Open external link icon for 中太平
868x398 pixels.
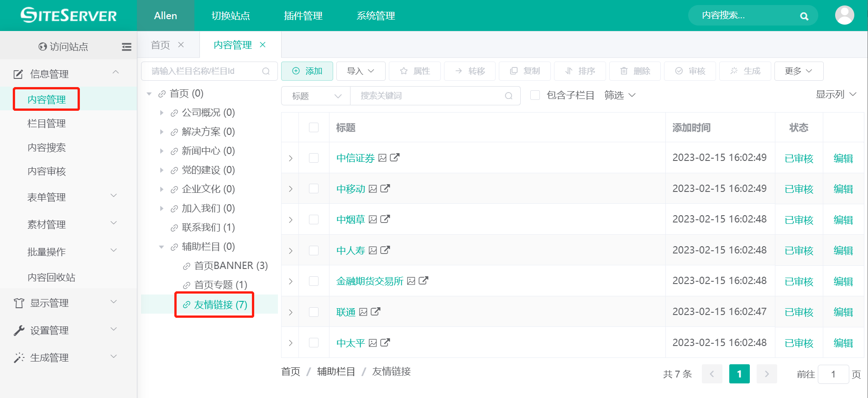click(x=385, y=342)
